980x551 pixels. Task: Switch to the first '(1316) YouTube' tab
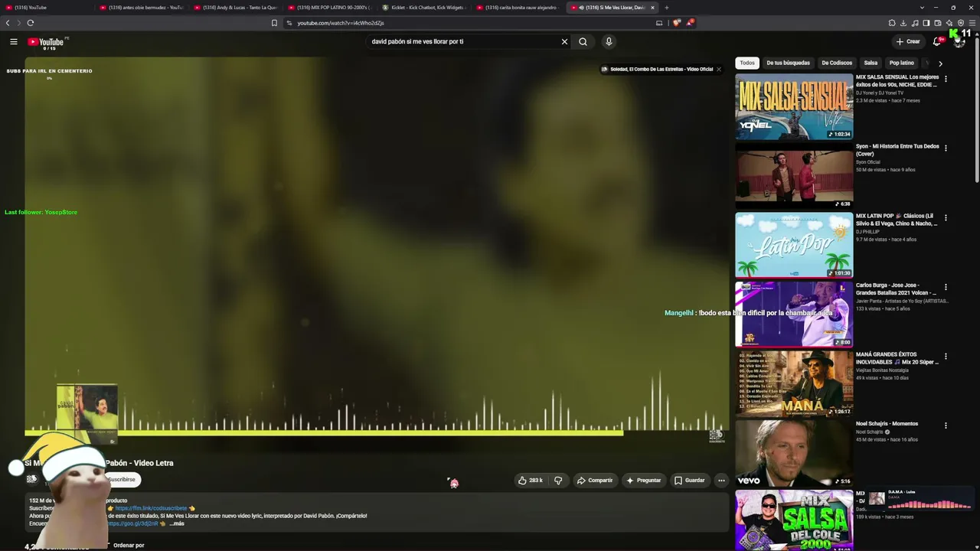(x=48, y=8)
